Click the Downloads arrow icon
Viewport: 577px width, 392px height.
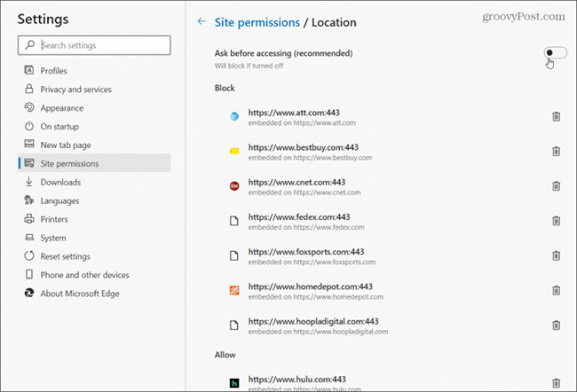(29, 181)
